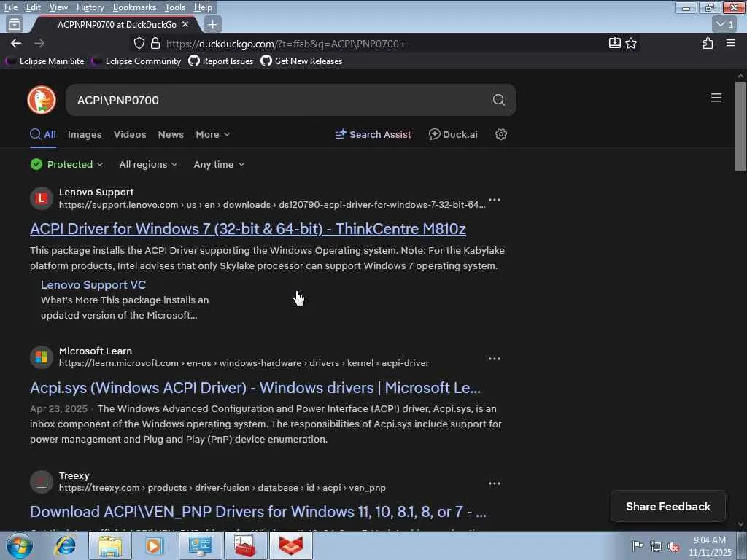Close the ACPI\PNP0700 DuckDuckGo tab
747x560 pixels.
[x=185, y=24]
